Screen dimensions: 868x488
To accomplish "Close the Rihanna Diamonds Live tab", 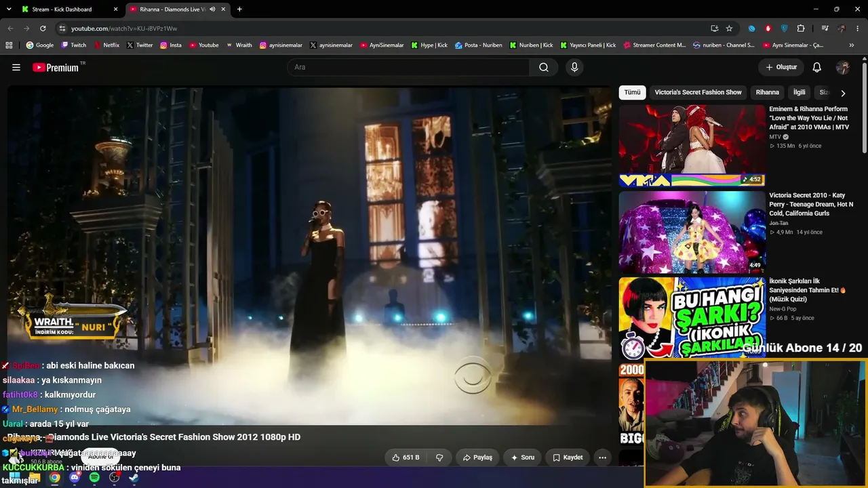I will tap(223, 9).
